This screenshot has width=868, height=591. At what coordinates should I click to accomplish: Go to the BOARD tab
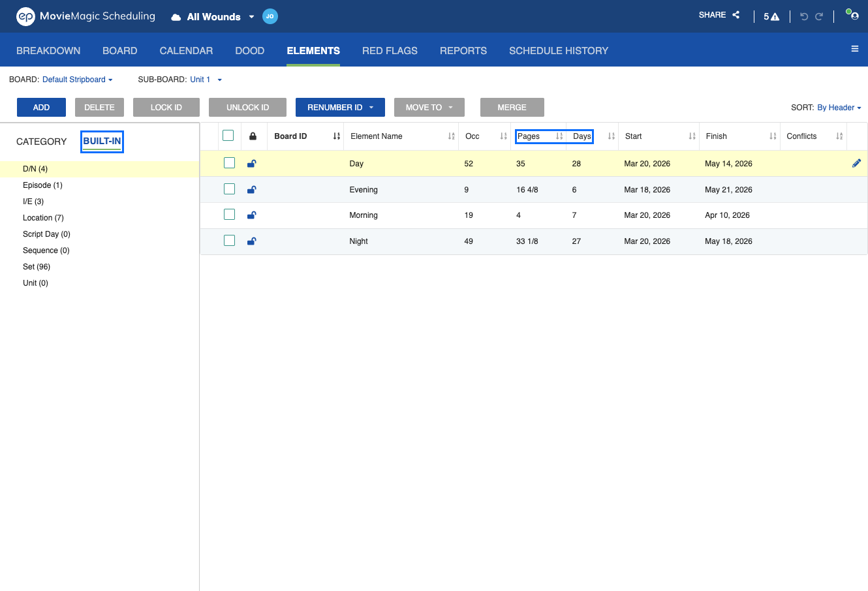[x=120, y=50]
